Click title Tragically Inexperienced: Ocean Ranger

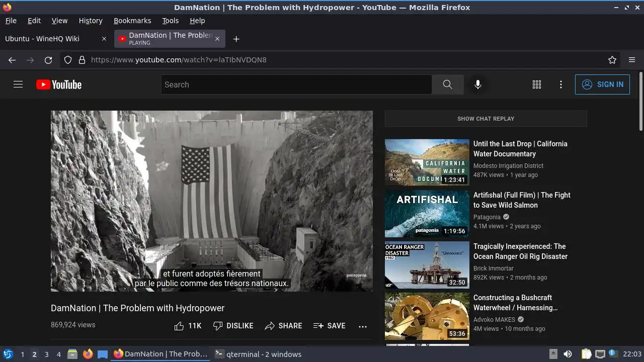tap(520, 251)
